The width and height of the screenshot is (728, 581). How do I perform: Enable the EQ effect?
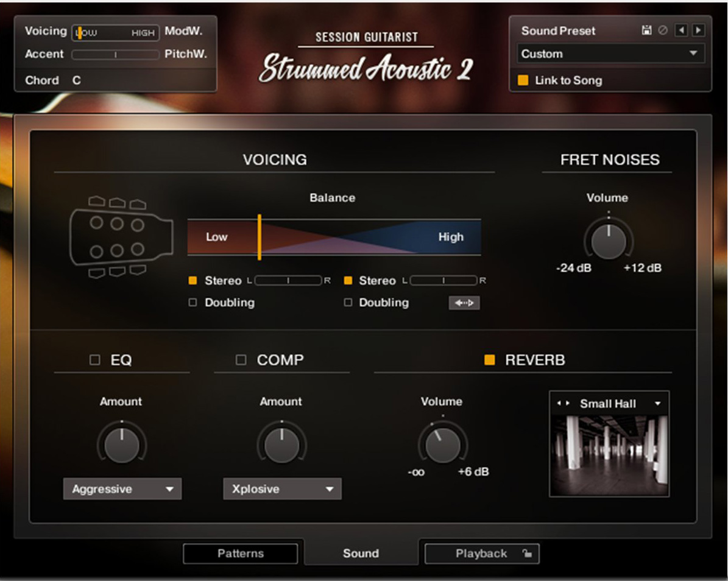pyautogui.click(x=94, y=360)
